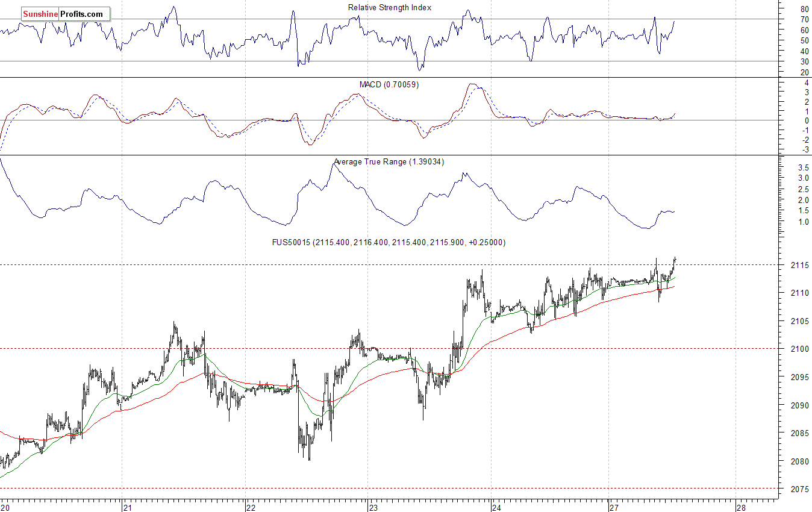
Task: Click the date label 27 on the time axis
Action: pos(614,507)
